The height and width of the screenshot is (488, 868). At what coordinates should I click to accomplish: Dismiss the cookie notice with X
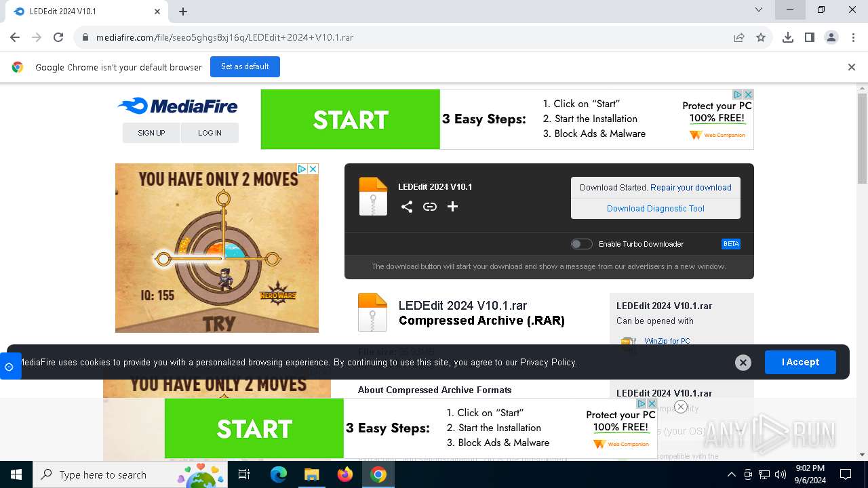pos(743,363)
